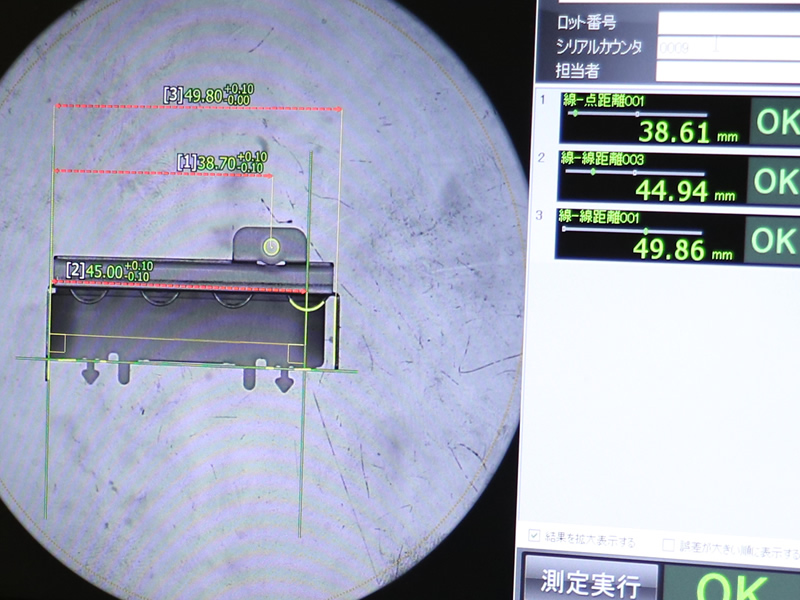The height and width of the screenshot is (600, 800).
Task: Click the tolerance gauge for 線-線距離003
Action: tap(635, 172)
